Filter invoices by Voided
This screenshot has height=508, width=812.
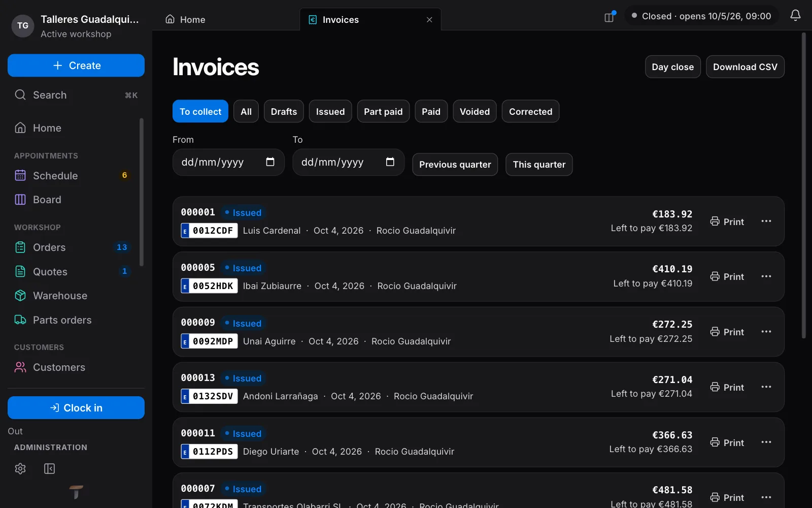point(475,112)
